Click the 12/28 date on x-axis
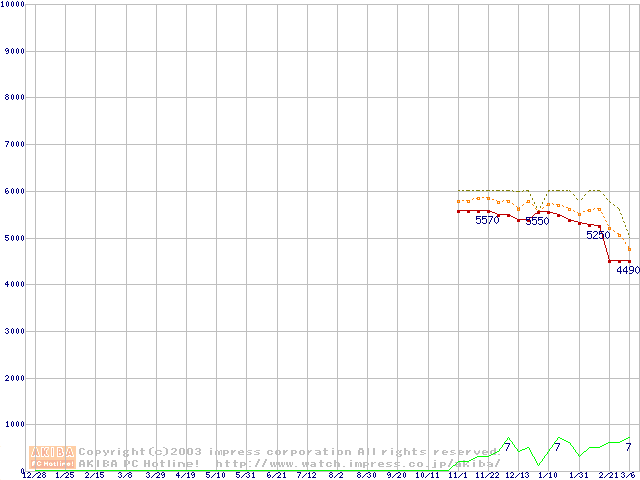This screenshot has height=480, width=640. (34, 475)
